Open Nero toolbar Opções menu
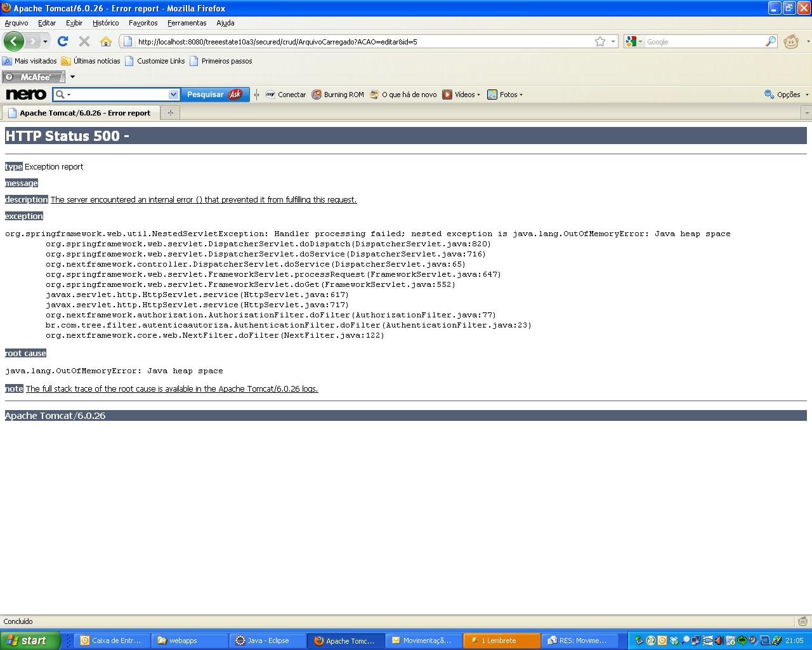 (787, 95)
